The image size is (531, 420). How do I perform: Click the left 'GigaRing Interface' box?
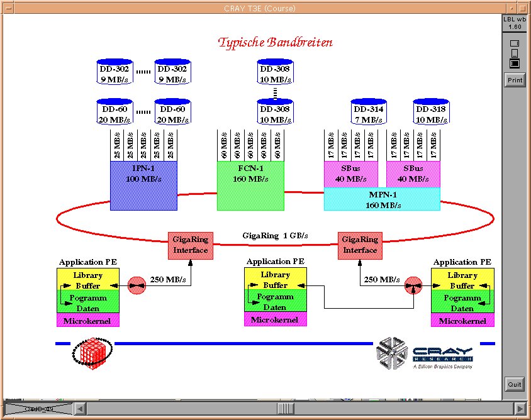[191, 246]
